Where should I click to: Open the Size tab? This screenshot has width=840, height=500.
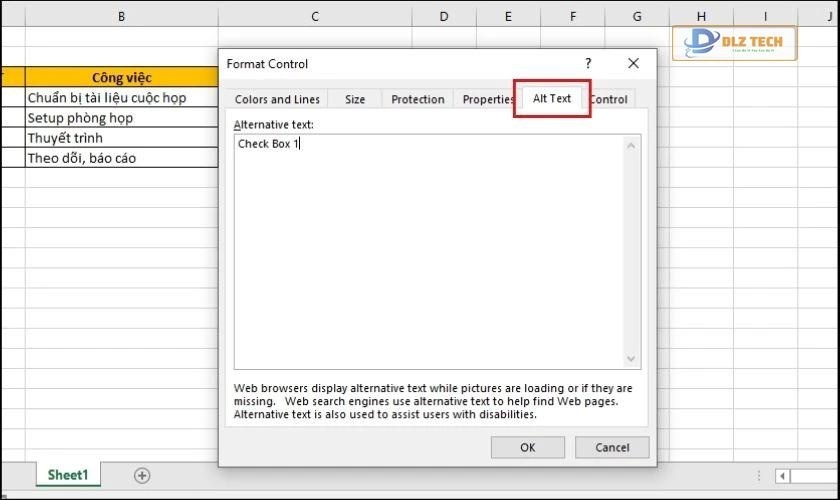[x=355, y=99]
